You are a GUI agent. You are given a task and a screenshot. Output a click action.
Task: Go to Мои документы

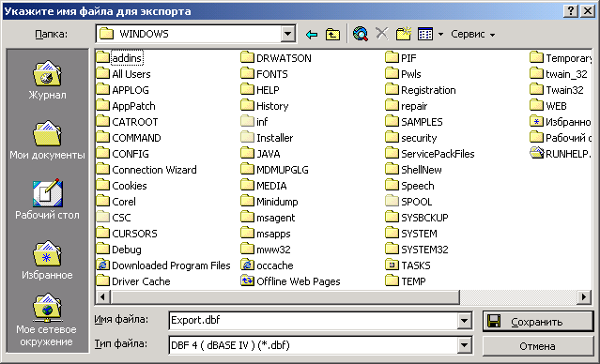(x=47, y=140)
